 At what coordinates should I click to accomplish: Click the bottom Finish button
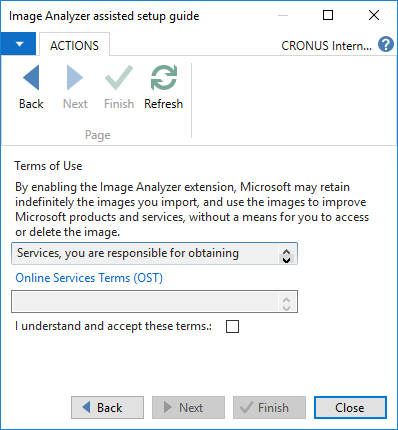(x=269, y=407)
